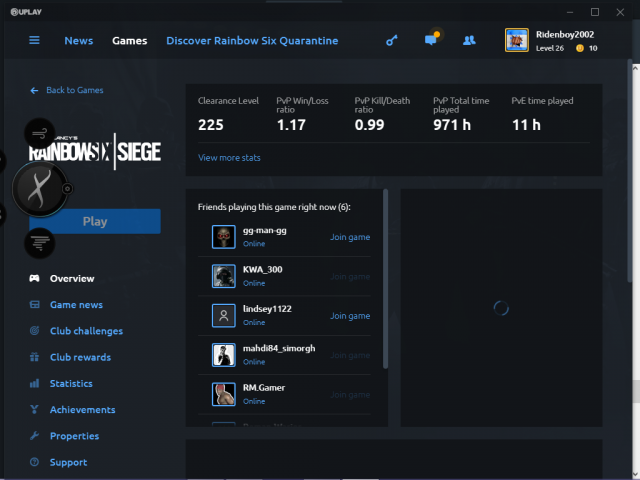Click the key activation icon
Viewport: 640px width, 480px height.
(x=392, y=40)
